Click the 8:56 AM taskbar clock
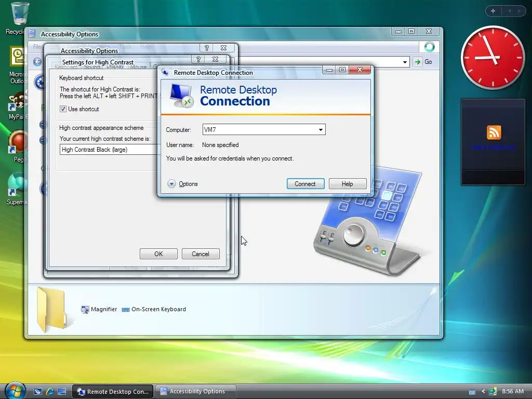 [513, 391]
